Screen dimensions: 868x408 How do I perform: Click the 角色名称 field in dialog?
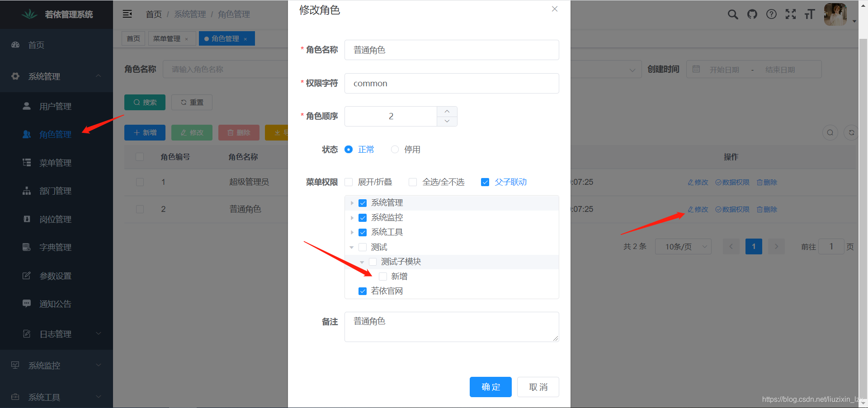pos(452,50)
